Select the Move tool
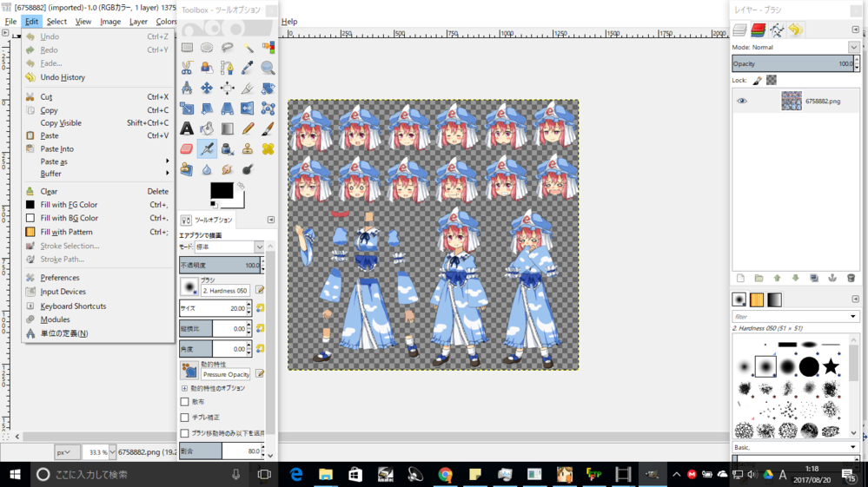 (x=207, y=88)
